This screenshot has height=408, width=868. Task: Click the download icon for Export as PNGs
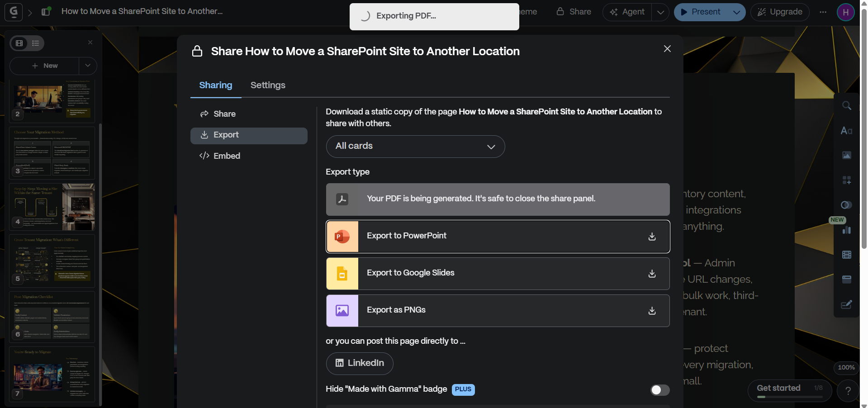pos(652,311)
